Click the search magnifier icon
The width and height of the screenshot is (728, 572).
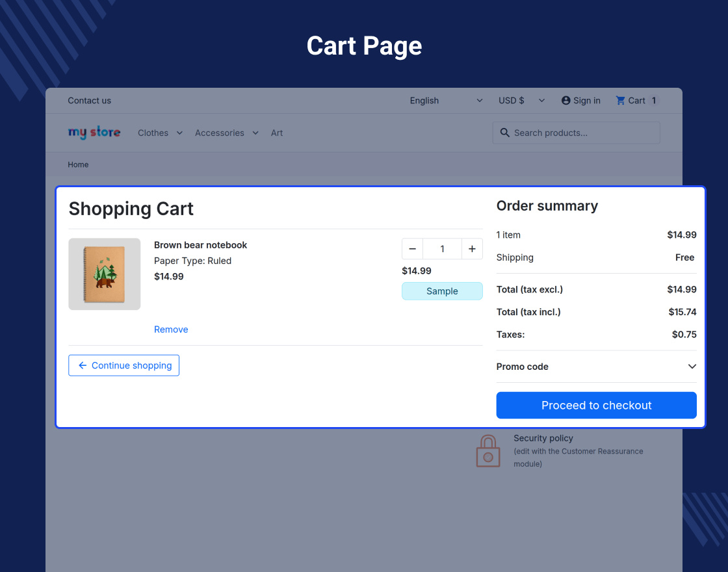504,133
